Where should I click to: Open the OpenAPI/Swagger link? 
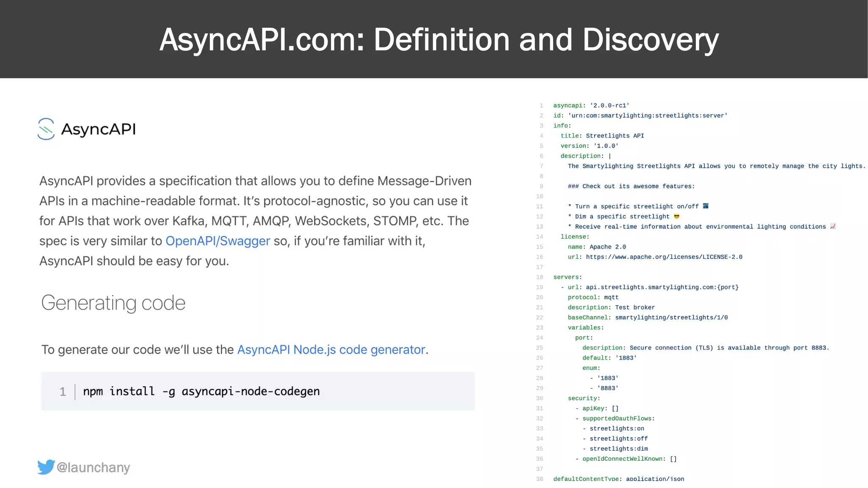217,241
